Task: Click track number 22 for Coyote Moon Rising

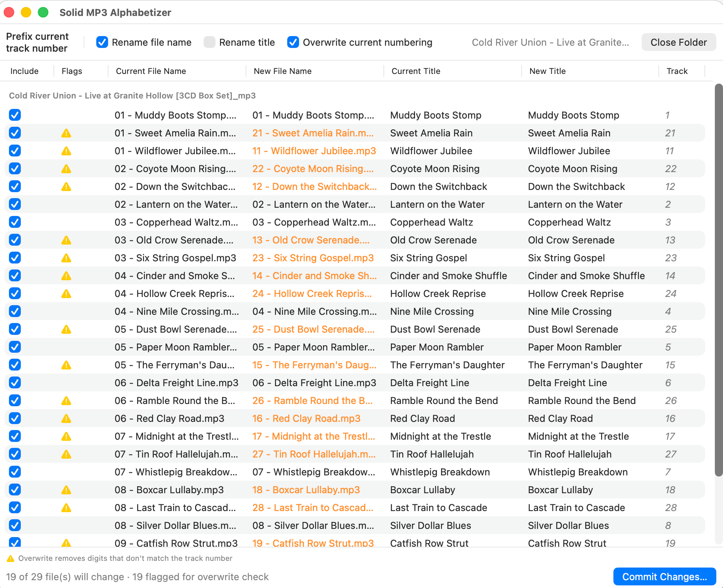Action: pos(671,169)
